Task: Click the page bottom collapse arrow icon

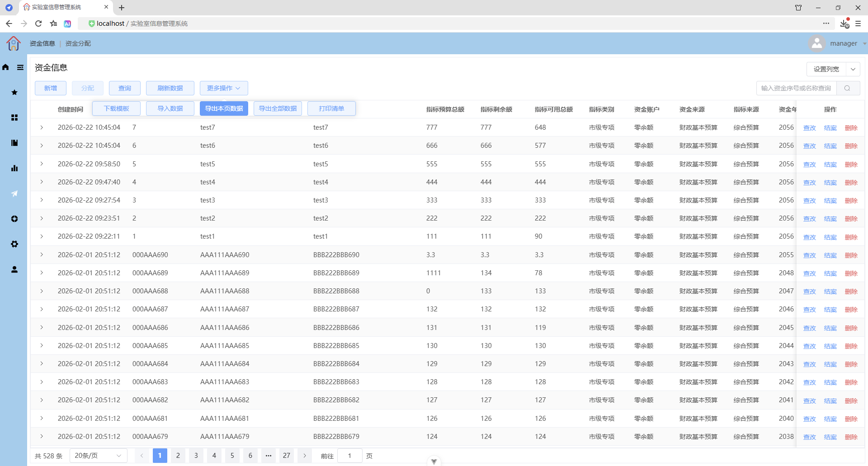Action: click(434, 461)
